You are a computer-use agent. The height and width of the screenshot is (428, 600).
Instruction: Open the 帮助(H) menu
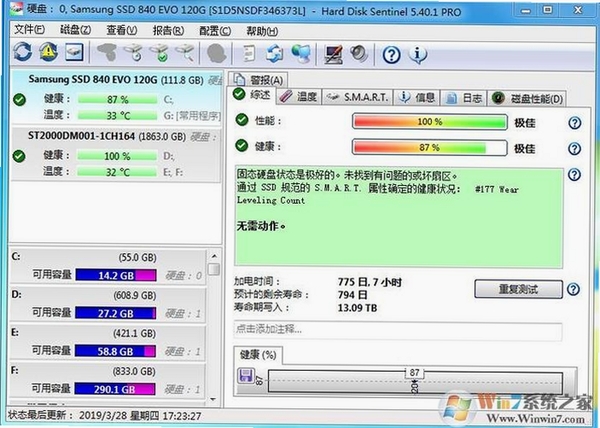coord(262,31)
